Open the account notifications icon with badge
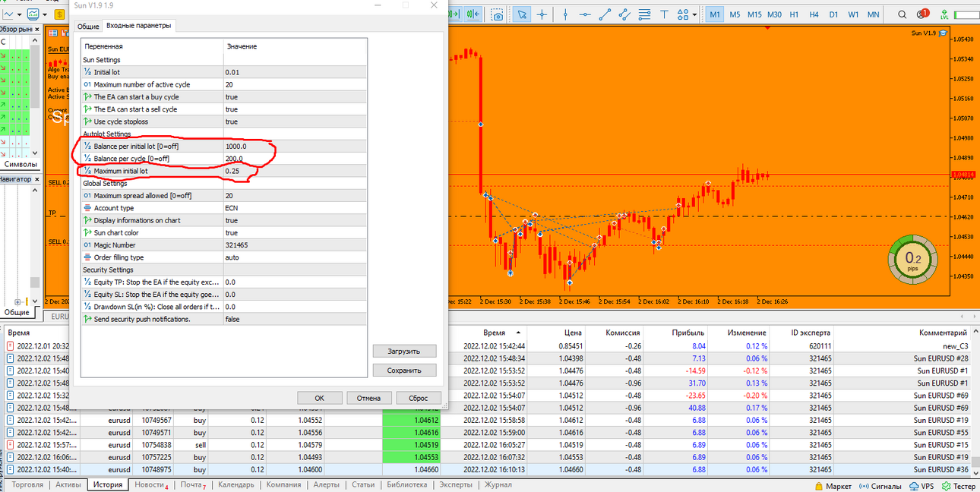The width and height of the screenshot is (980, 492). [923, 14]
